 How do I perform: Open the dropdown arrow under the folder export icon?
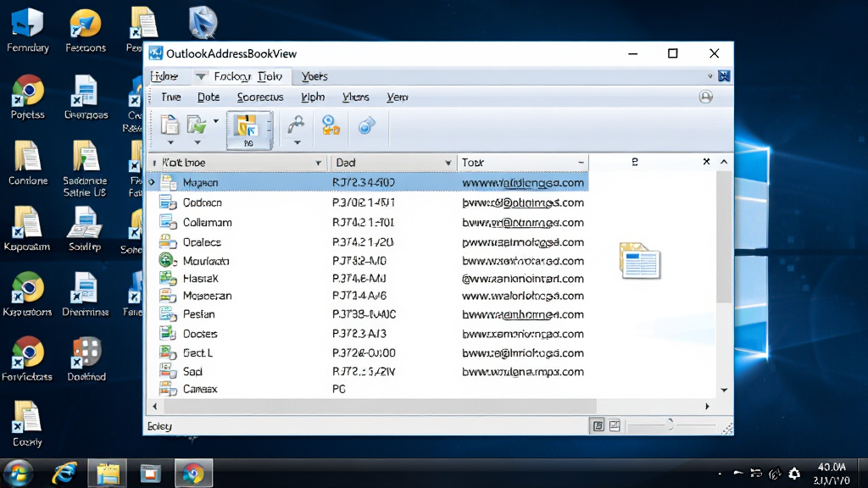point(197,142)
